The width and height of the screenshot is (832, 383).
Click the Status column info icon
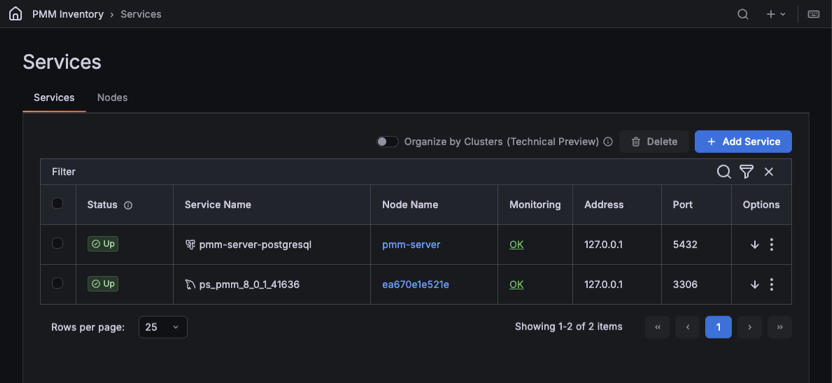point(128,205)
